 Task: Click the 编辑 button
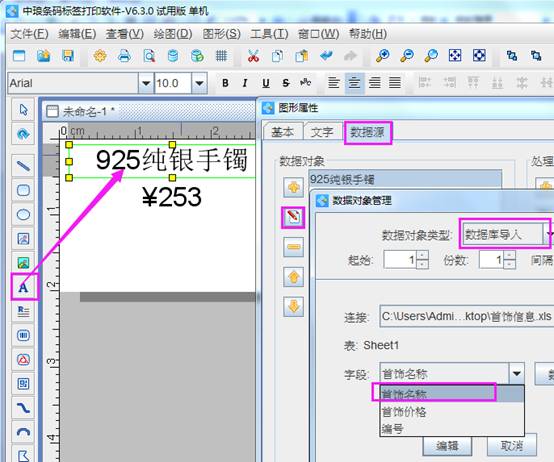coord(447,446)
